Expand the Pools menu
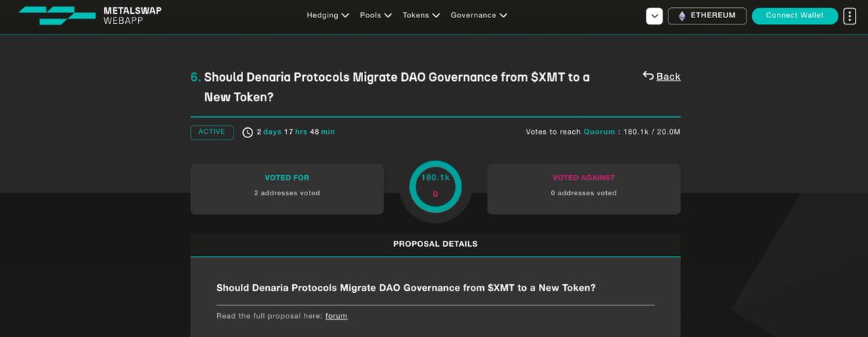Viewport: 868px width, 337px height. coord(376,15)
